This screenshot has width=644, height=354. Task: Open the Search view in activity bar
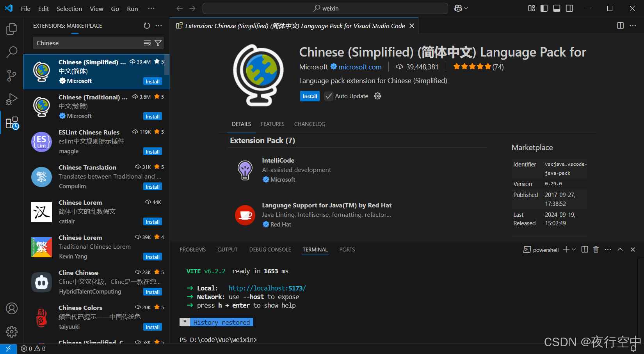click(x=12, y=52)
